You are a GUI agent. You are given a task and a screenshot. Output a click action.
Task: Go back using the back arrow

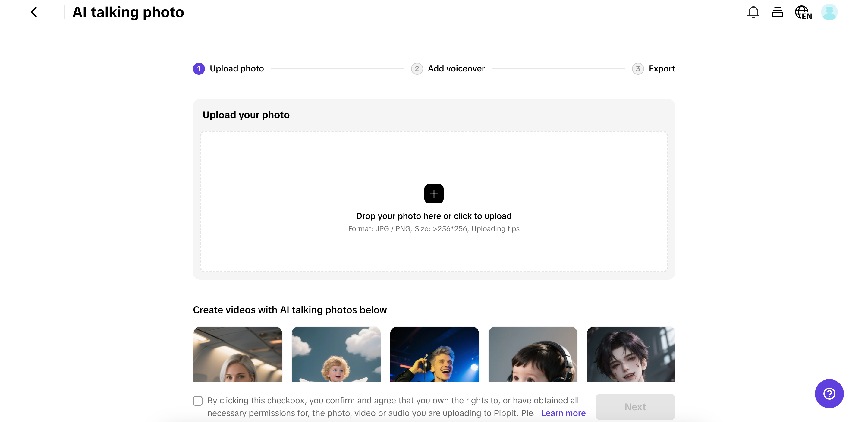pos(34,12)
